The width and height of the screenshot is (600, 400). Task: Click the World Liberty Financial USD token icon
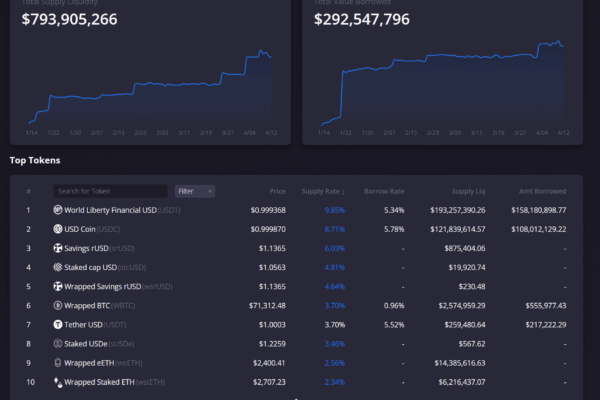click(x=57, y=210)
